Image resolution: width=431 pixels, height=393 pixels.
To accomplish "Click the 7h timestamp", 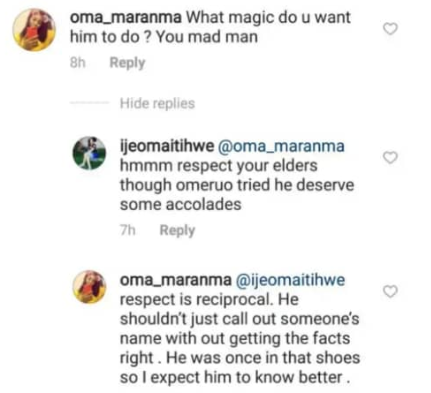I will [128, 230].
